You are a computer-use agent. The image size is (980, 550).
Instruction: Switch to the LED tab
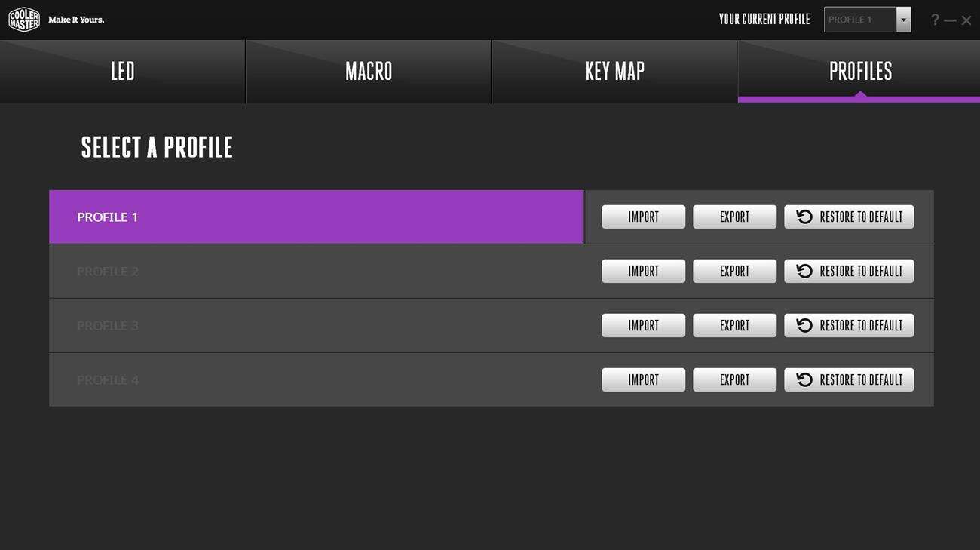(123, 72)
